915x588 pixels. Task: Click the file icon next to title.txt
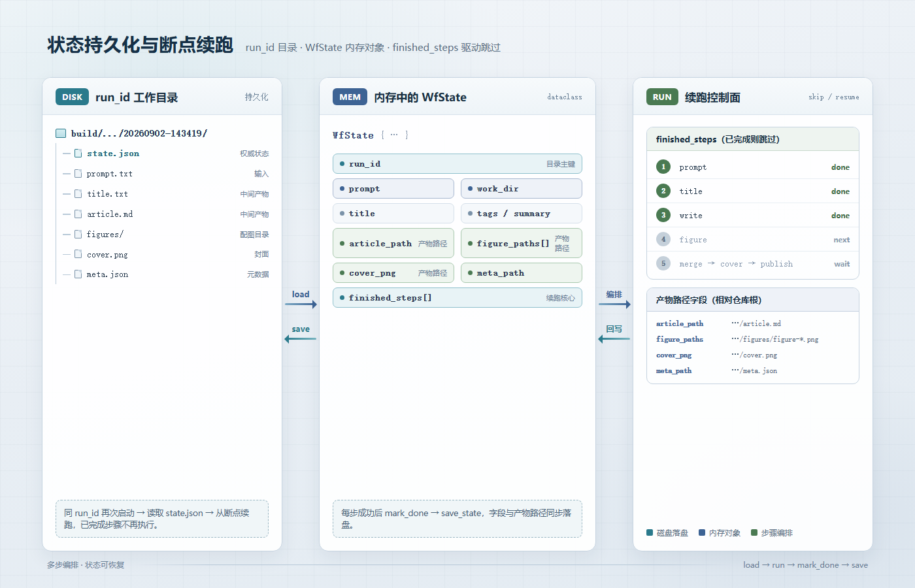tap(78, 194)
